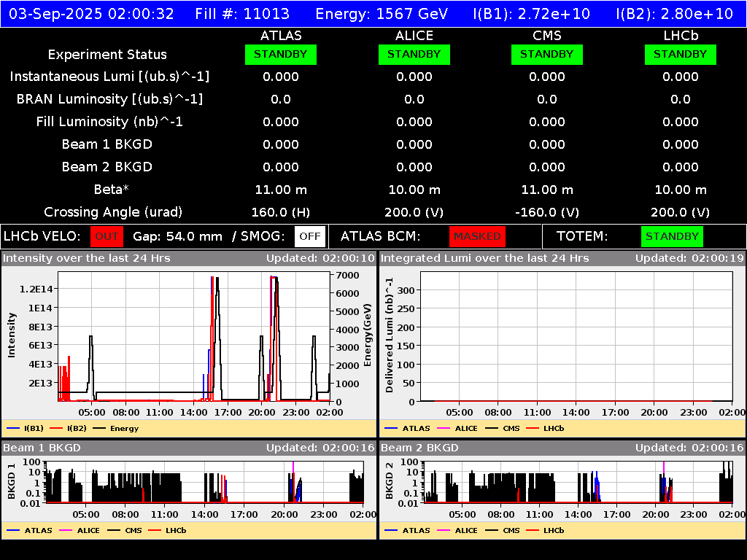Select LHCb crossing angle 200.0 (V)
The image size is (747, 560).
point(681,212)
